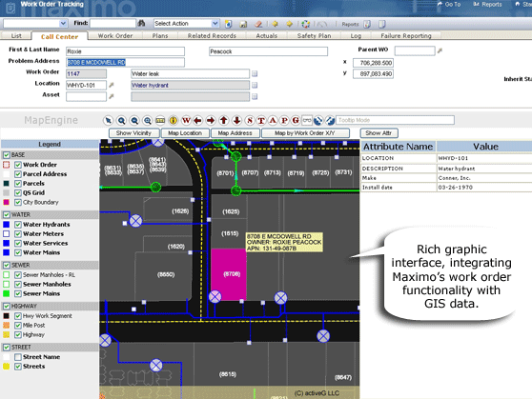
Task: Click the red P map tool
Action: click(284, 120)
